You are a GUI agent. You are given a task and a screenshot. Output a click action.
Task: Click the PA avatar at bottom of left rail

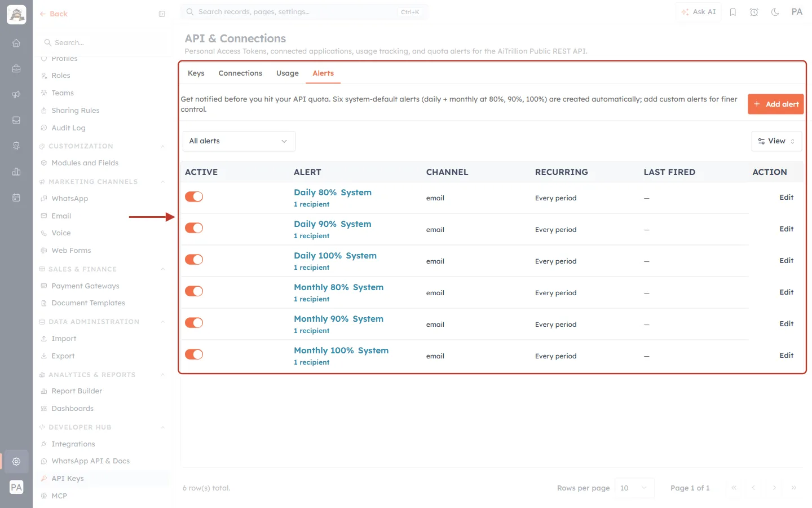pos(16,487)
